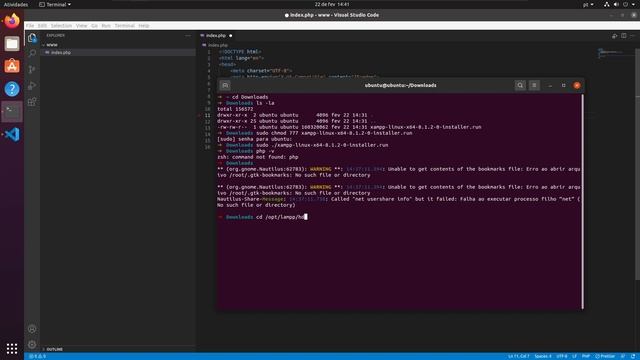Click the UTF-8 encoding indicator
This screenshot has height=360, width=640.
click(562, 356)
